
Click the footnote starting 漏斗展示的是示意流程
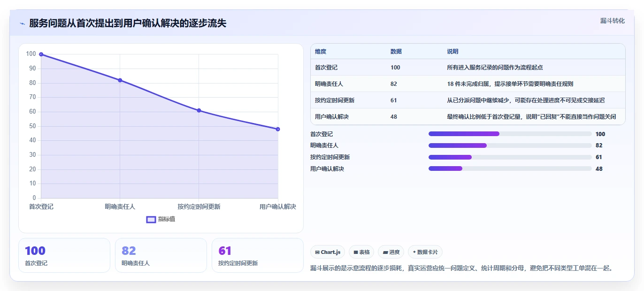462,268
